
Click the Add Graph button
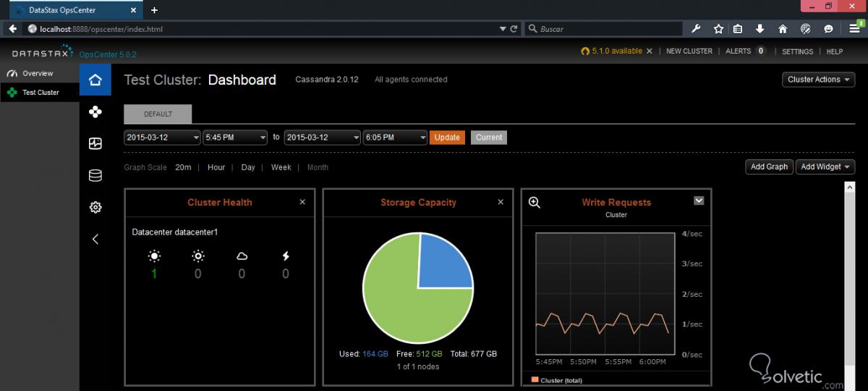pos(769,167)
